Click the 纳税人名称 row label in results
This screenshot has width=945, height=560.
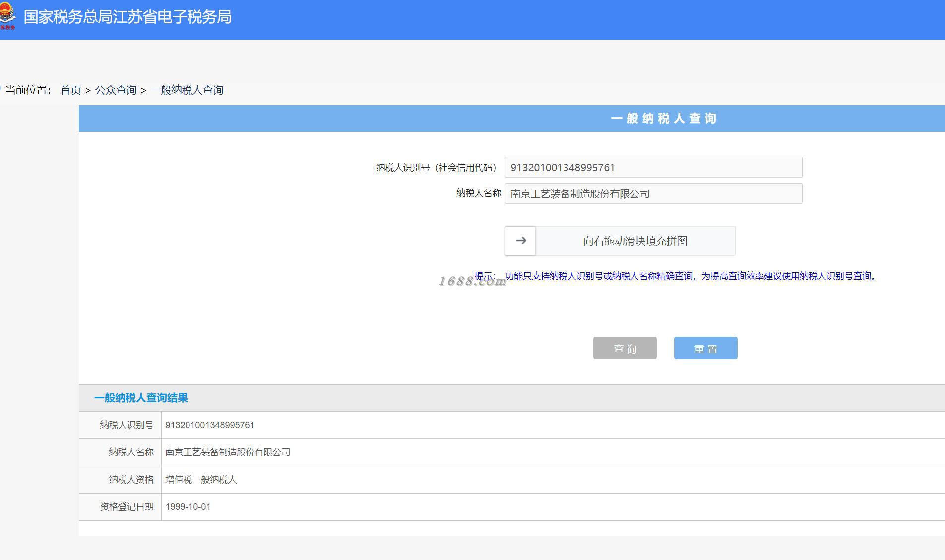(131, 452)
